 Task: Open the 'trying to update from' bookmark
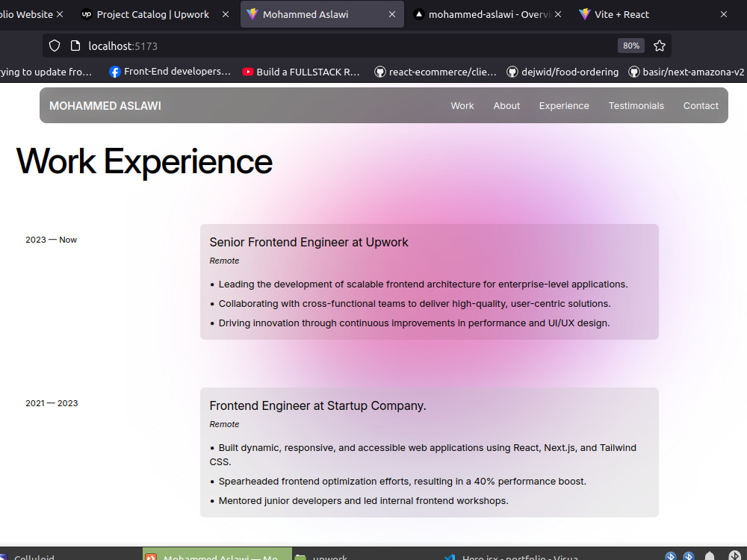click(46, 72)
